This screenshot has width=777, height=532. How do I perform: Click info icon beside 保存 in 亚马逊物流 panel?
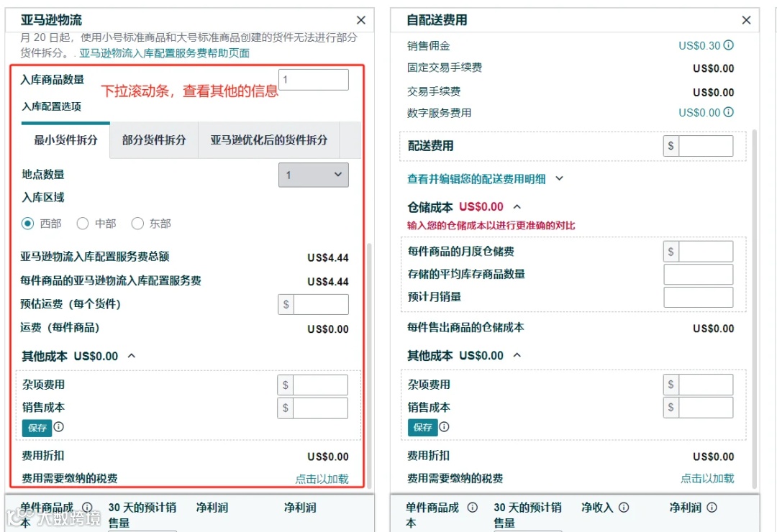(x=58, y=426)
